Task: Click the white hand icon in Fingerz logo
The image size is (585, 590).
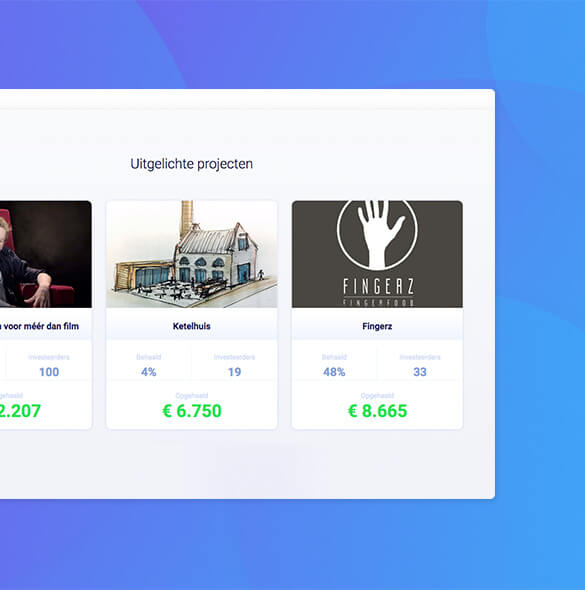Action: point(380,233)
